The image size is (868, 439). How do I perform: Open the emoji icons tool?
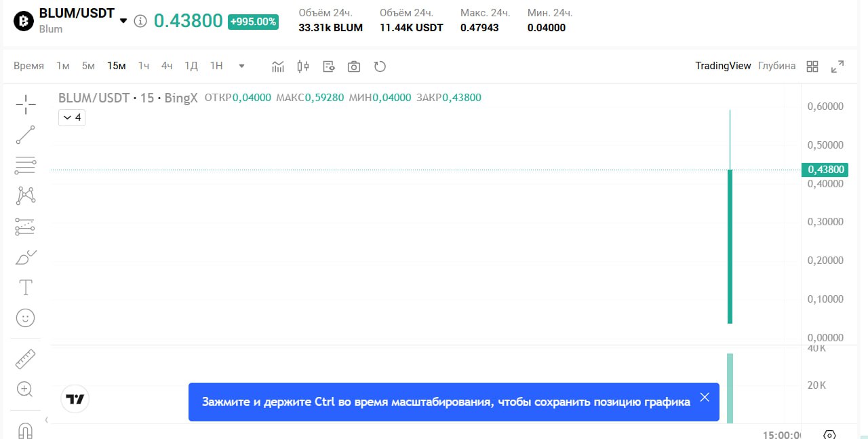26,318
